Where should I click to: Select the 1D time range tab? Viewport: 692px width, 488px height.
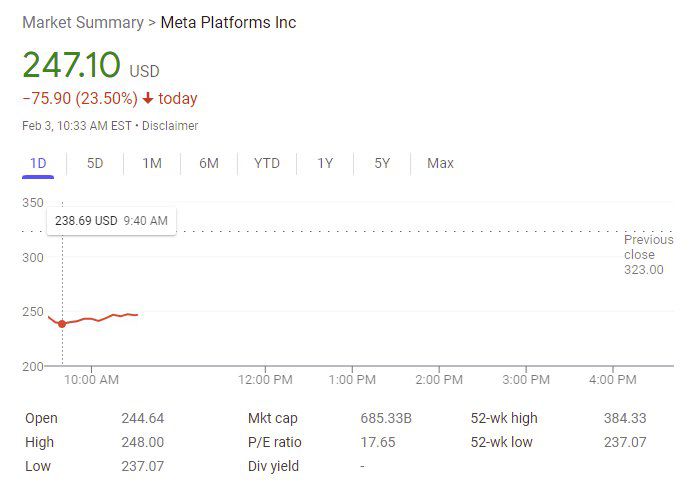pyautogui.click(x=38, y=163)
